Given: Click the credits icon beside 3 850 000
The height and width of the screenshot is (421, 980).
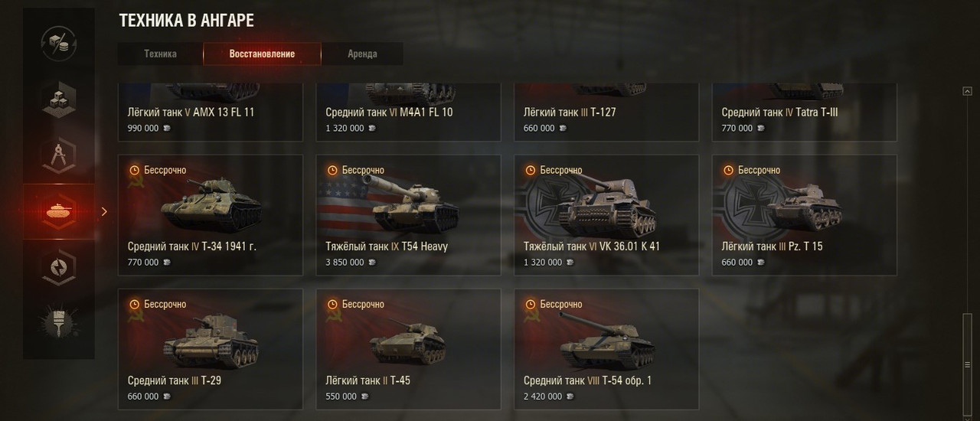Looking at the screenshot, I should (372, 263).
